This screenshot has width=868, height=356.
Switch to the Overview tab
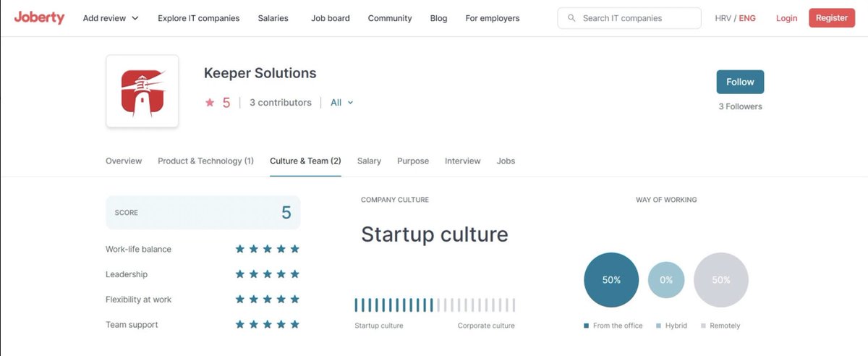coord(124,161)
